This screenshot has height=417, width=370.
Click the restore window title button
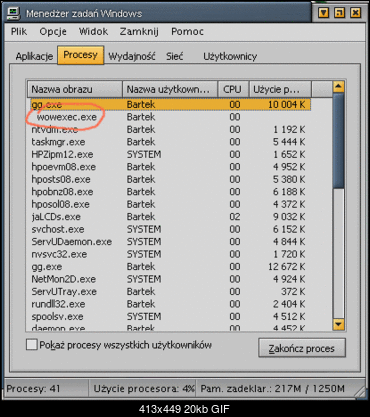click(339, 13)
